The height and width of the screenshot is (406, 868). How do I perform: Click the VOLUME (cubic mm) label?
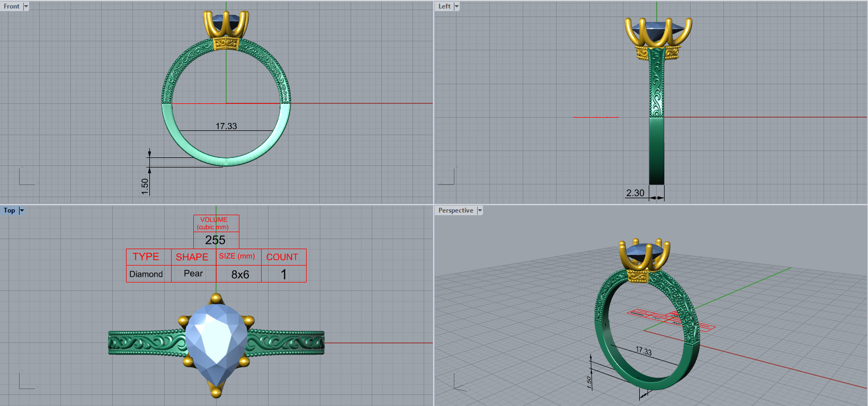tap(213, 223)
